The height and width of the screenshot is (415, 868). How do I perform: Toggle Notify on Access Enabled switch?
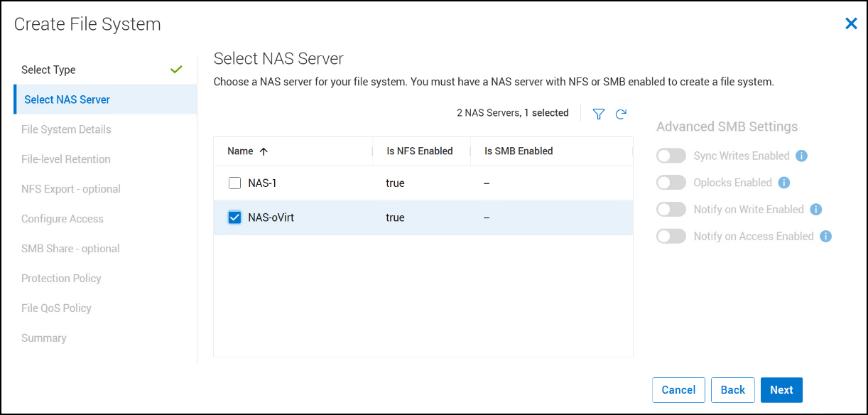point(671,237)
